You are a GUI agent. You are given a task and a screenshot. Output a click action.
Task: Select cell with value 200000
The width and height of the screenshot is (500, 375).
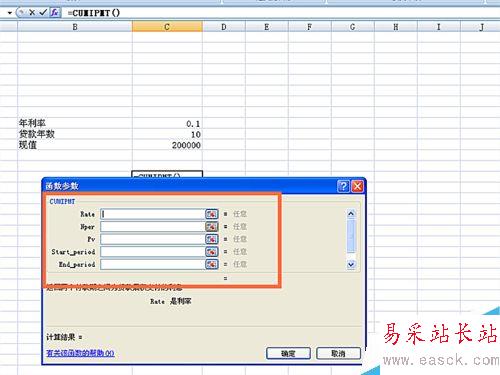tap(167, 145)
